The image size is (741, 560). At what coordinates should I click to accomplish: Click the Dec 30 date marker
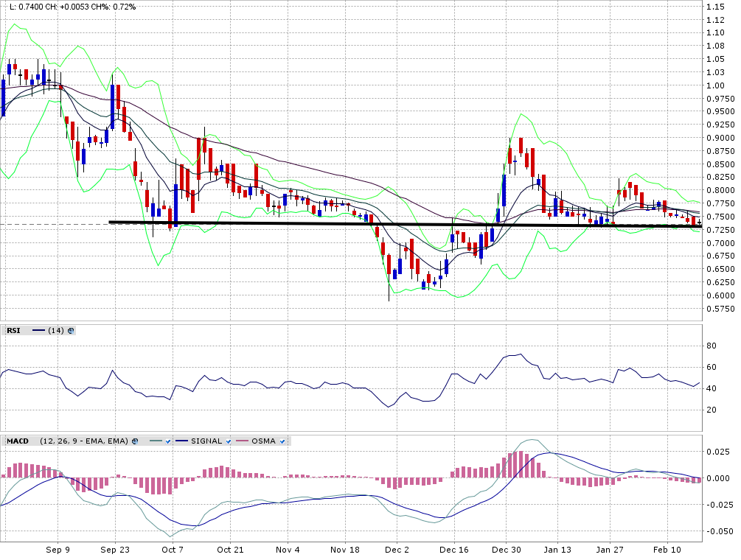coord(507,550)
